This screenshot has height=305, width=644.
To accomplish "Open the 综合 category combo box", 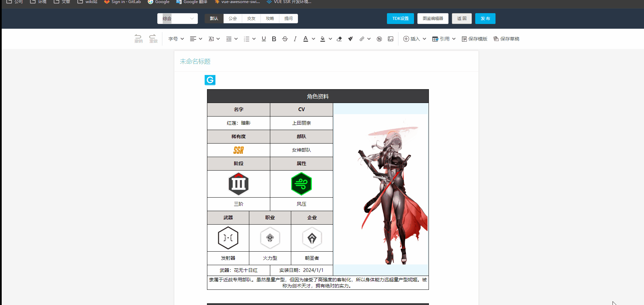I will (177, 19).
